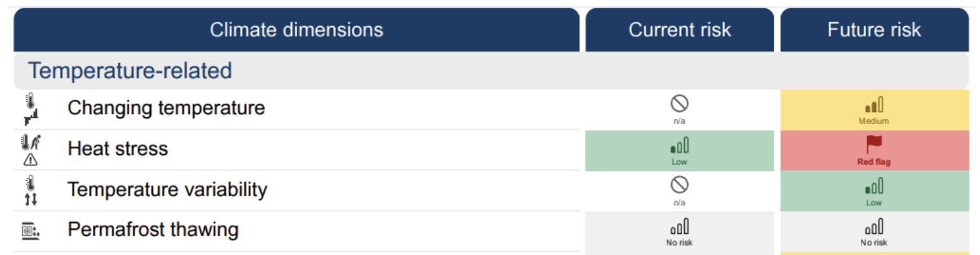
Task: Click Low bar icon in Heat stress current risk
Action: coord(680,146)
